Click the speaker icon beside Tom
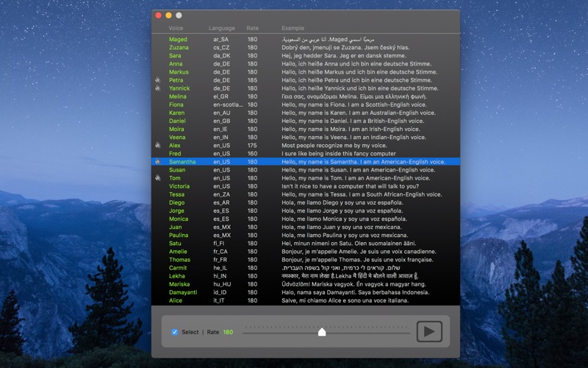Image resolution: width=588 pixels, height=368 pixels. pos(158,178)
